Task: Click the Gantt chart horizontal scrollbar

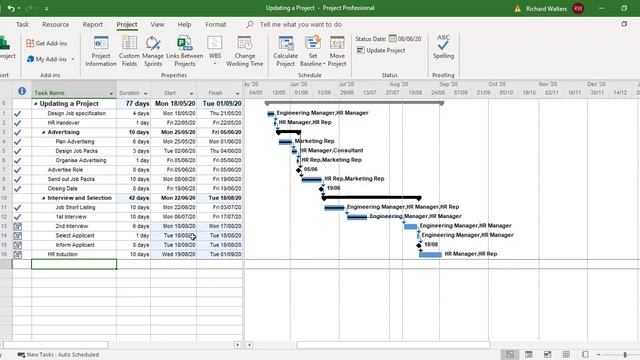Action: point(393,345)
